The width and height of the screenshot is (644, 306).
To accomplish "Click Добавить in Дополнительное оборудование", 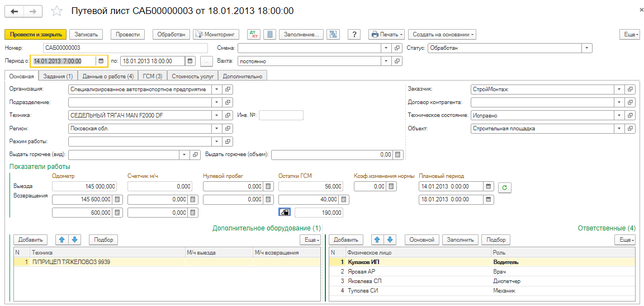I will 31,239.
